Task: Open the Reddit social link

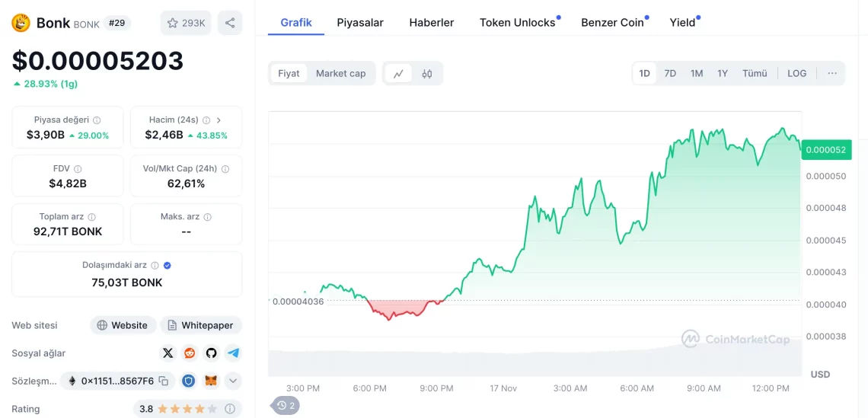Action: (190, 353)
